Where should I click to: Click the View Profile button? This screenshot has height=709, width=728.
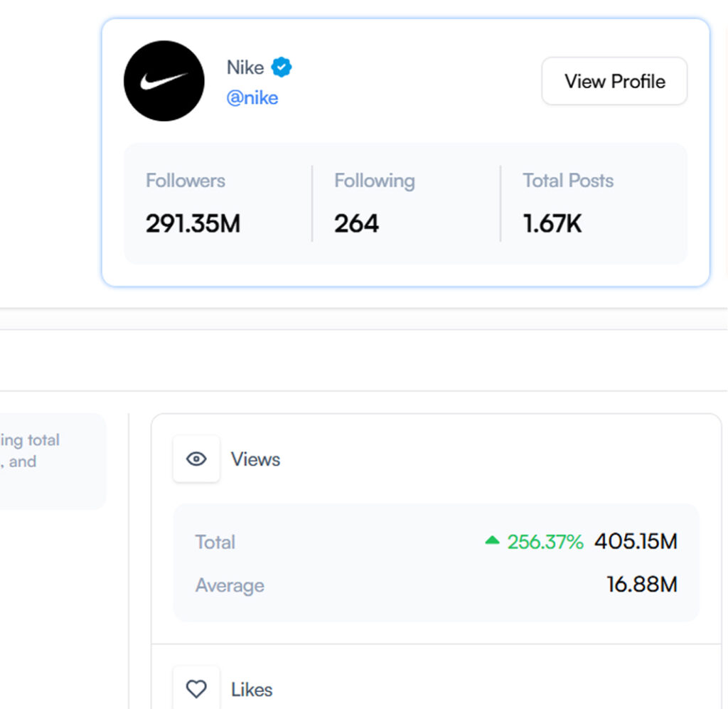[614, 81]
